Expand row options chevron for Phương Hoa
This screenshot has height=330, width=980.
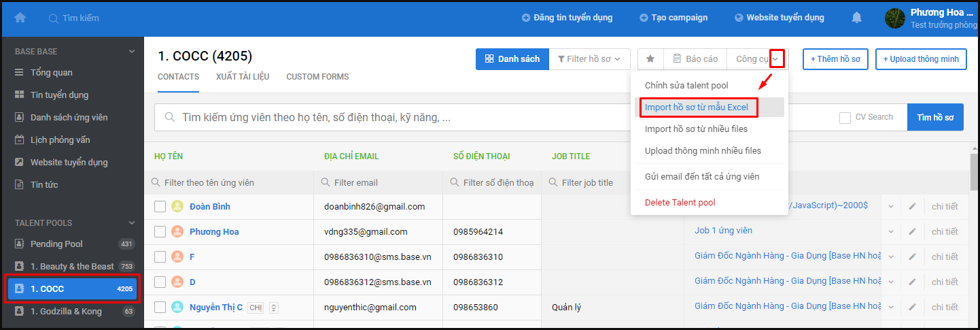pyautogui.click(x=891, y=232)
